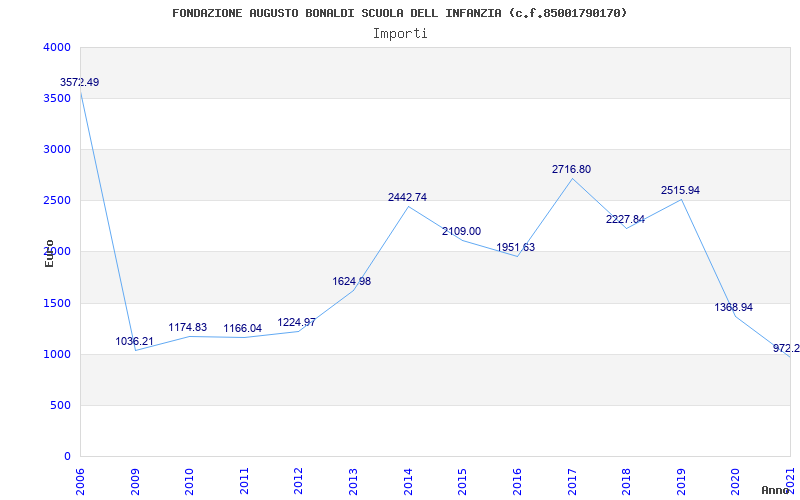Select the 2013 x-axis year label
The image size is (800, 500).
353,482
